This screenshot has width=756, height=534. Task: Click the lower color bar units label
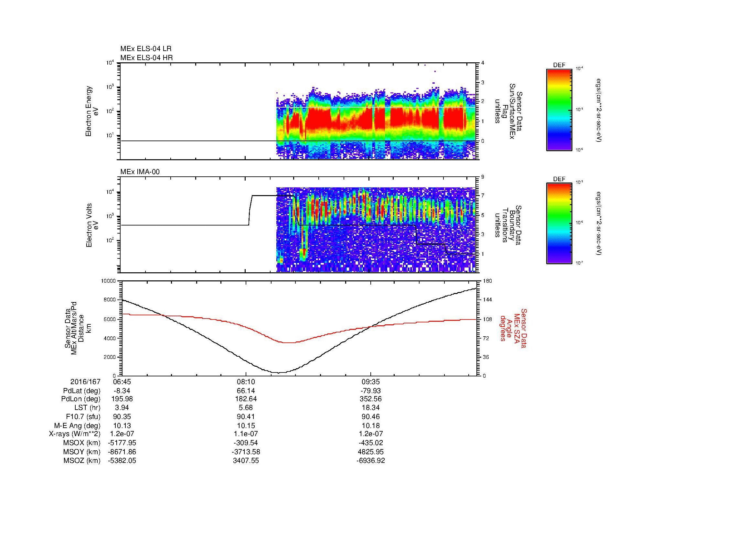599,224
